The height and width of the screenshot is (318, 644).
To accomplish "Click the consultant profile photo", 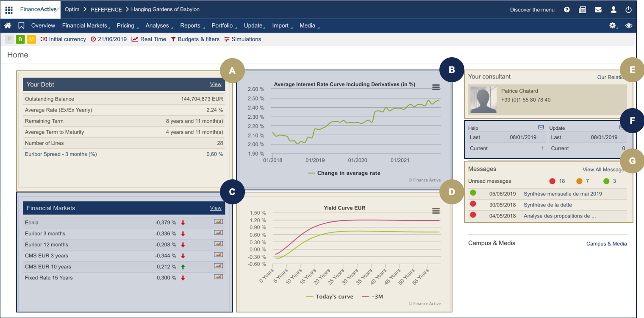I will pos(483,100).
